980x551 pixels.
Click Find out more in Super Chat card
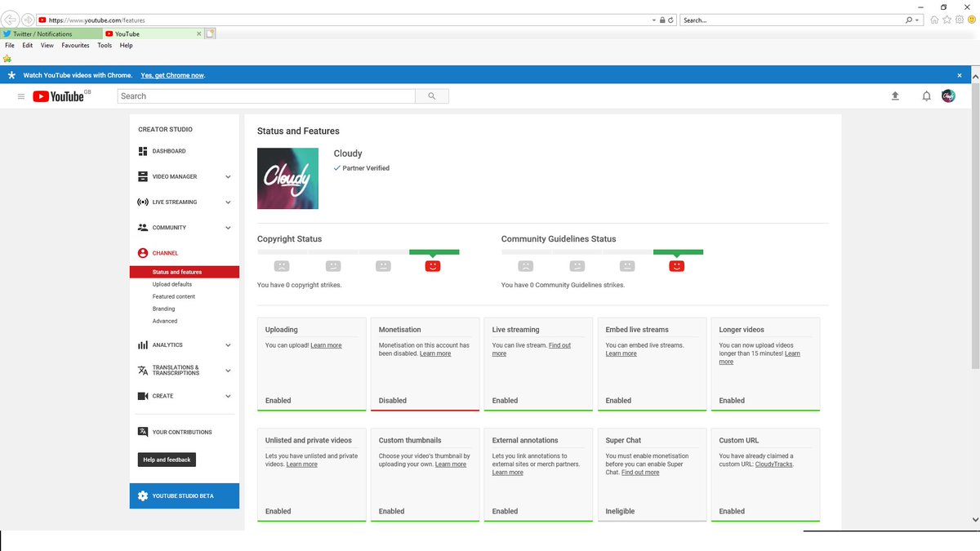point(640,473)
